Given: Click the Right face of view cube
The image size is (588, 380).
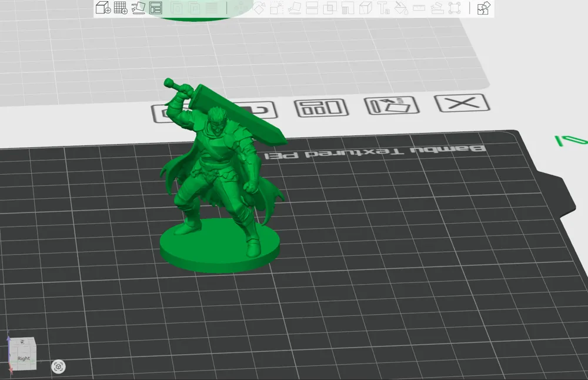Looking at the screenshot, I should click(x=24, y=358).
